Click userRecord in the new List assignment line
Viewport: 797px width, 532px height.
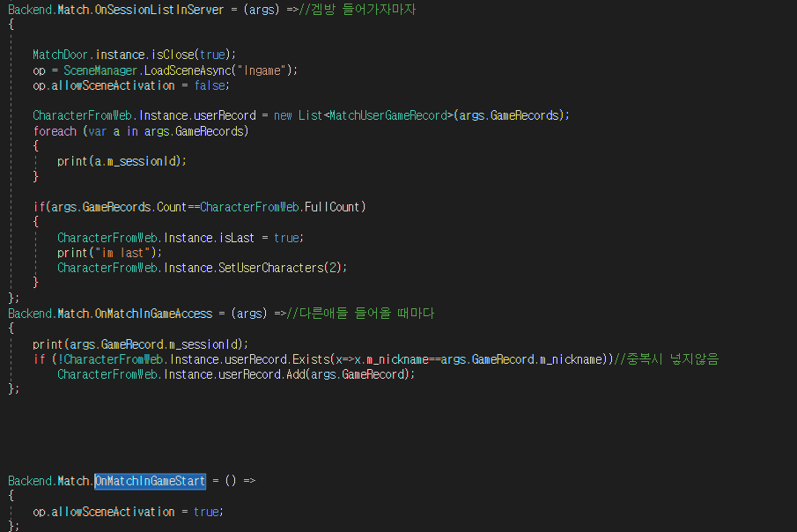225,116
